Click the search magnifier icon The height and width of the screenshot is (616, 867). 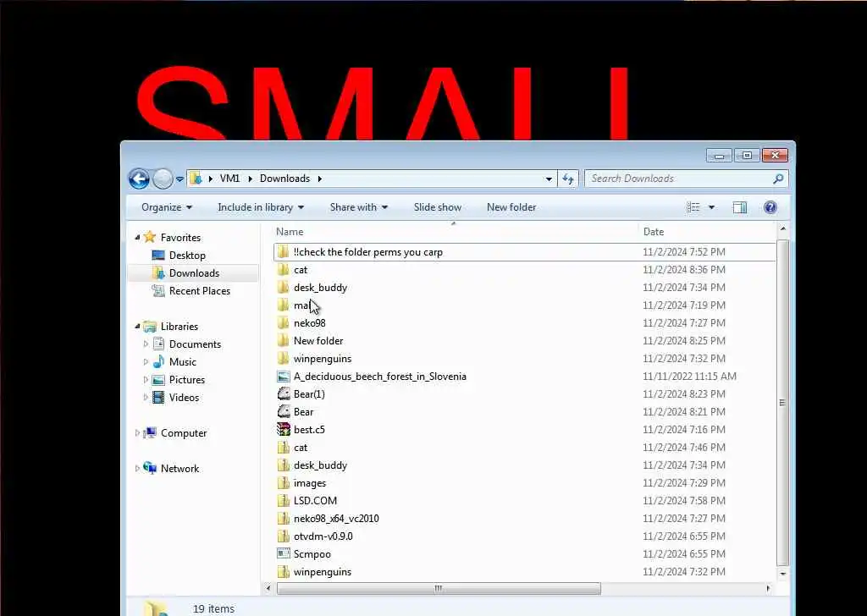point(779,179)
